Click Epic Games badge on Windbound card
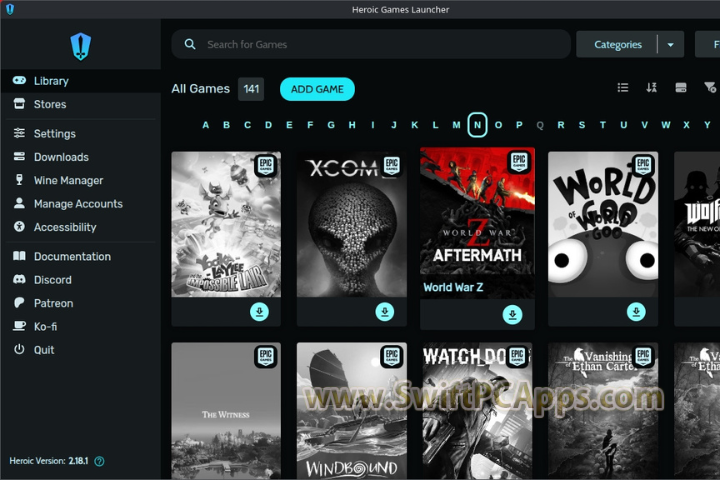Viewport: 720px width, 480px height. coord(392,356)
